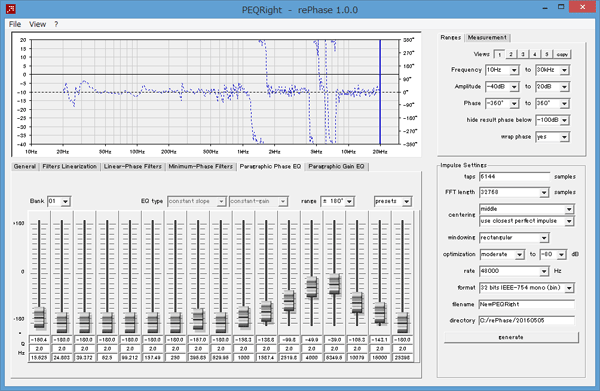
Task: Open the View menu
Action: click(x=38, y=24)
